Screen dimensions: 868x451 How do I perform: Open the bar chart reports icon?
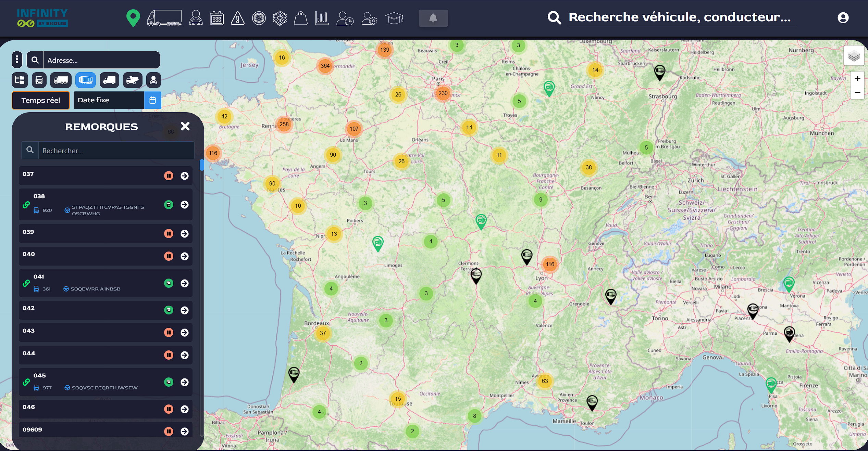(322, 18)
